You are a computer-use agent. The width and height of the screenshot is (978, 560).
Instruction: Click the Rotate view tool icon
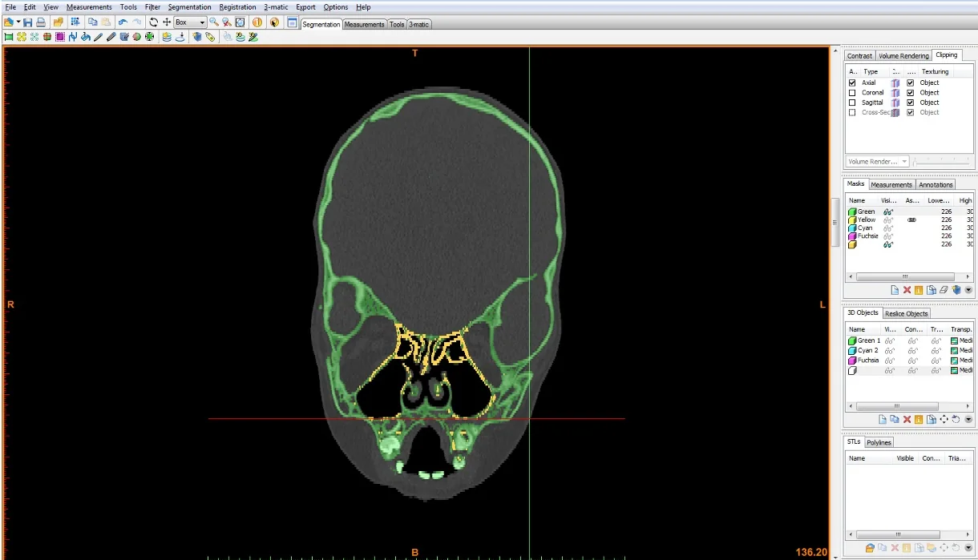[154, 22]
